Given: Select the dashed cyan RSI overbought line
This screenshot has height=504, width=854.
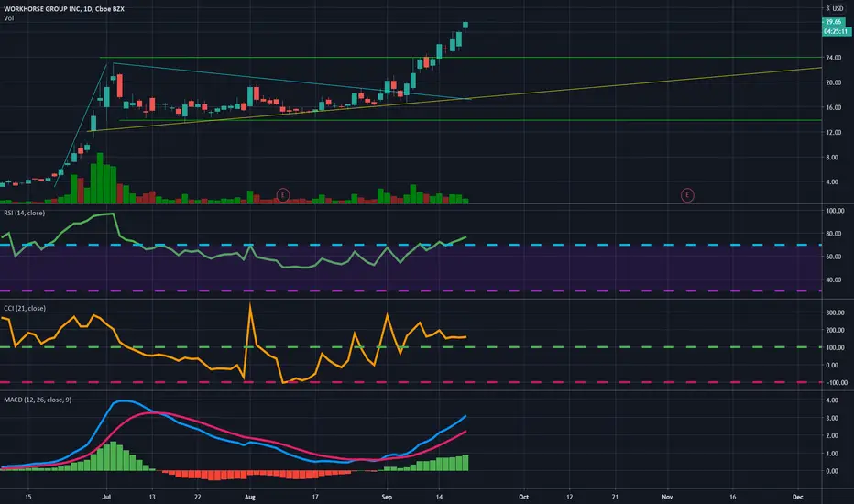Looking at the screenshot, I should pyautogui.click(x=411, y=245).
